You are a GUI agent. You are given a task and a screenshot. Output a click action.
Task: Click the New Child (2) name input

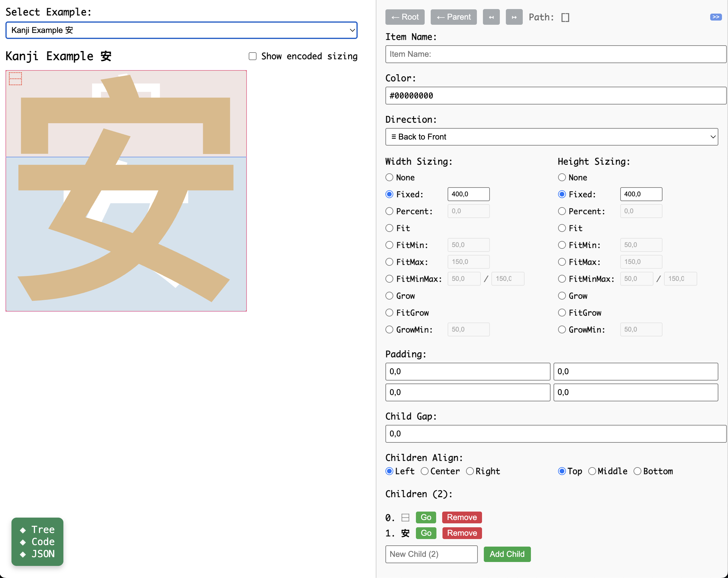coord(431,554)
